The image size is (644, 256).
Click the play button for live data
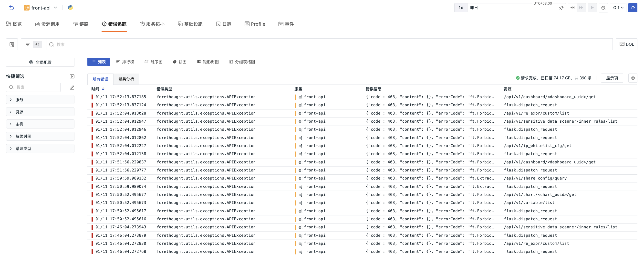pos(592,8)
